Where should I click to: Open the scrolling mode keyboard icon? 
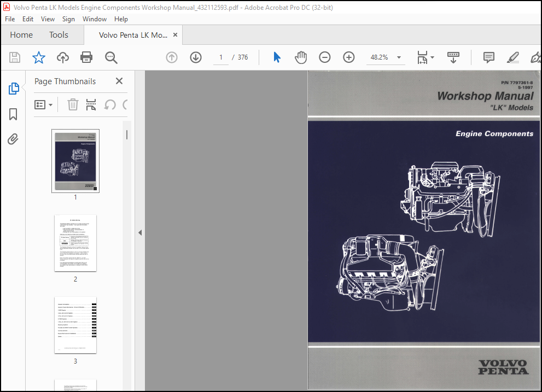[453, 57]
